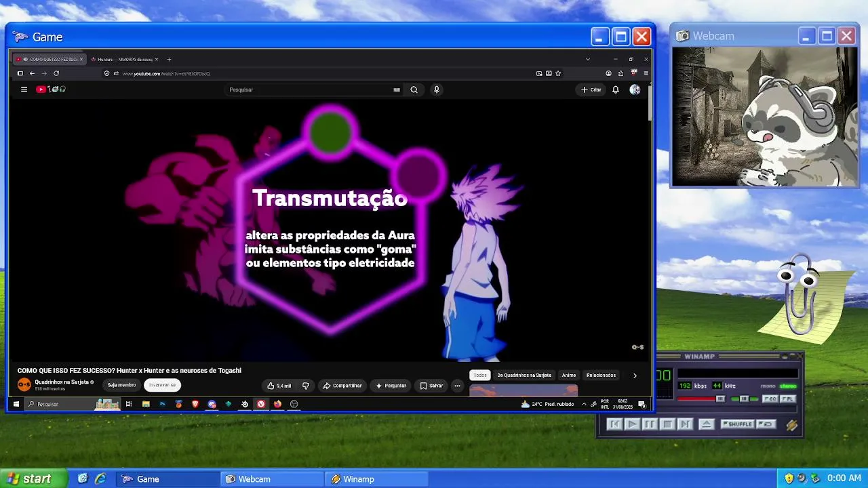Launch Internet Explorer from quick launch
Screen dimensions: 868x488
[100, 479]
